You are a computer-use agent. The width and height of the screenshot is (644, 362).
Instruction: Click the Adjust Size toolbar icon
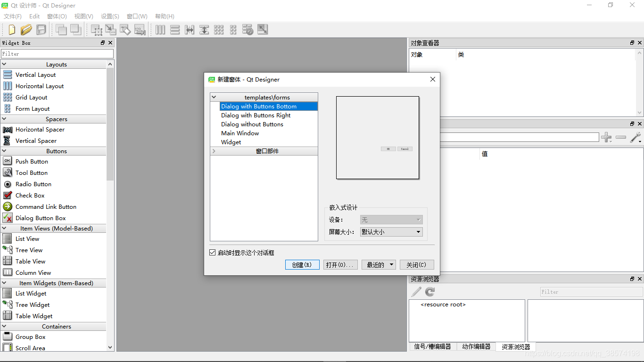tap(263, 30)
